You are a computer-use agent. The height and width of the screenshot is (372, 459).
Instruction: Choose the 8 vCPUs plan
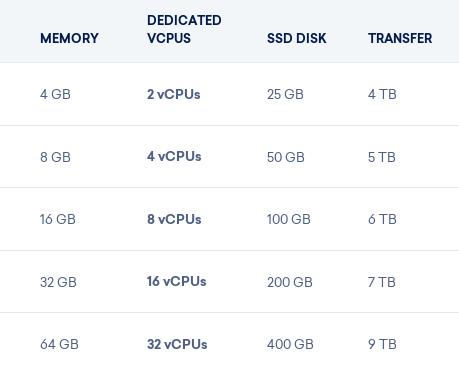pos(174,219)
